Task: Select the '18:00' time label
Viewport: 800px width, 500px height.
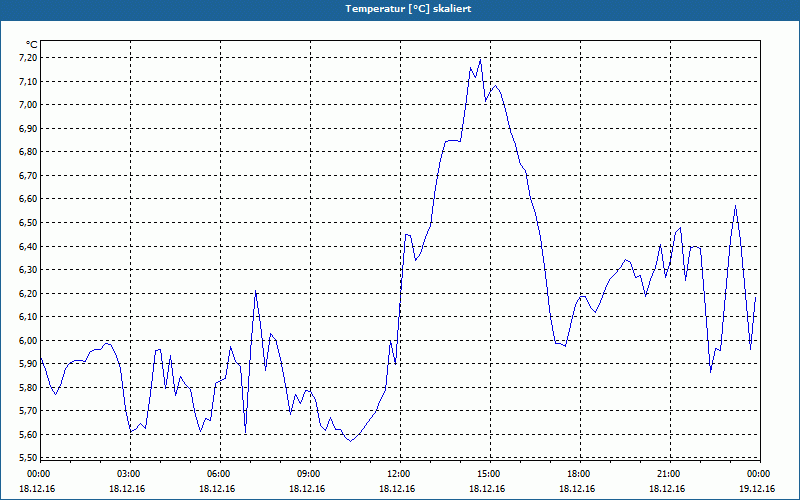Action: pos(579,474)
